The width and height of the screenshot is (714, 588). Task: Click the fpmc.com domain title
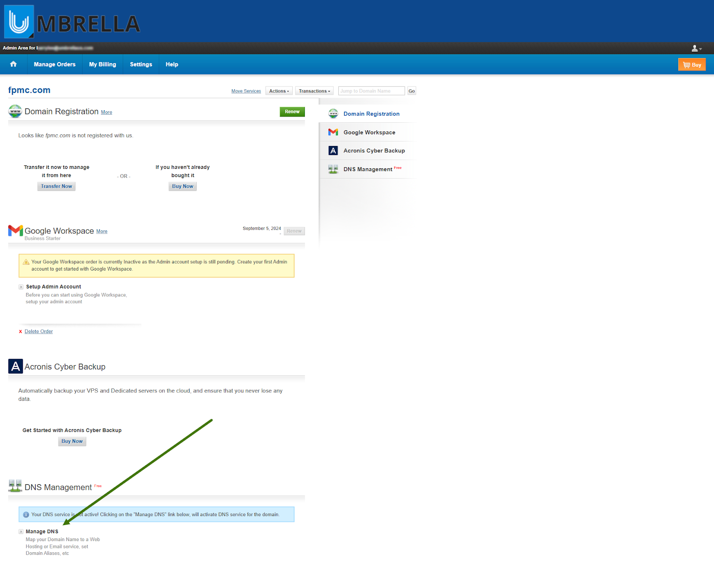(x=29, y=90)
